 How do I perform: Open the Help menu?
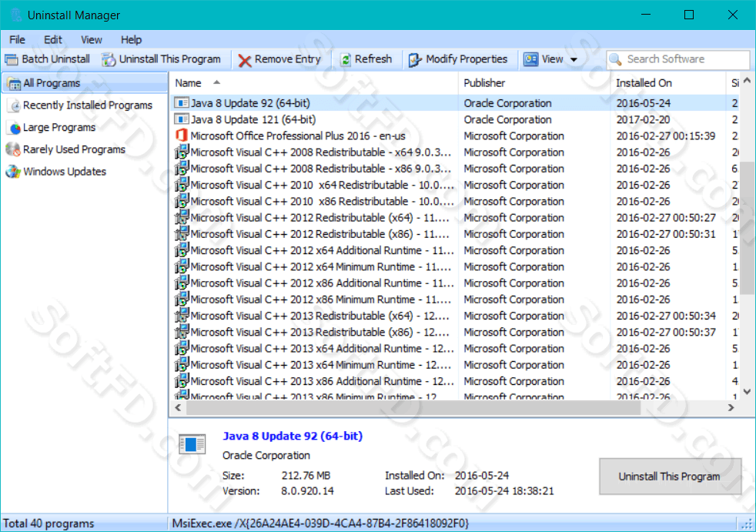point(131,40)
